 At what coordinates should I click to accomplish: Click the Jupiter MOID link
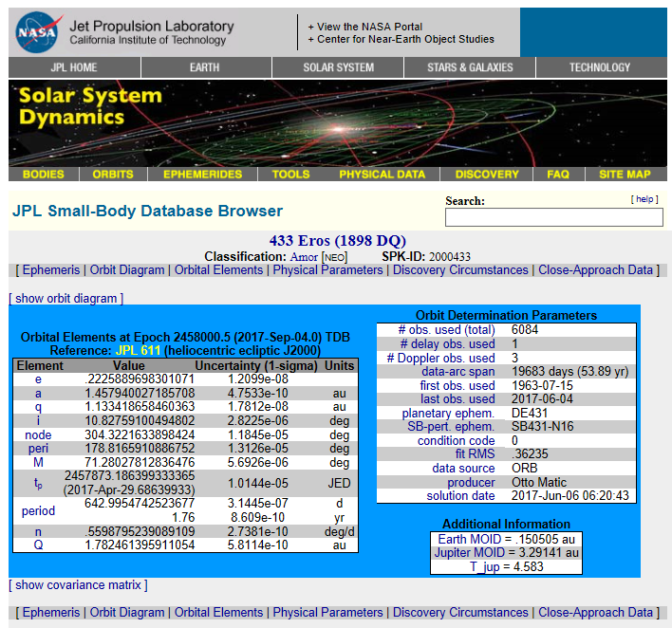468,553
